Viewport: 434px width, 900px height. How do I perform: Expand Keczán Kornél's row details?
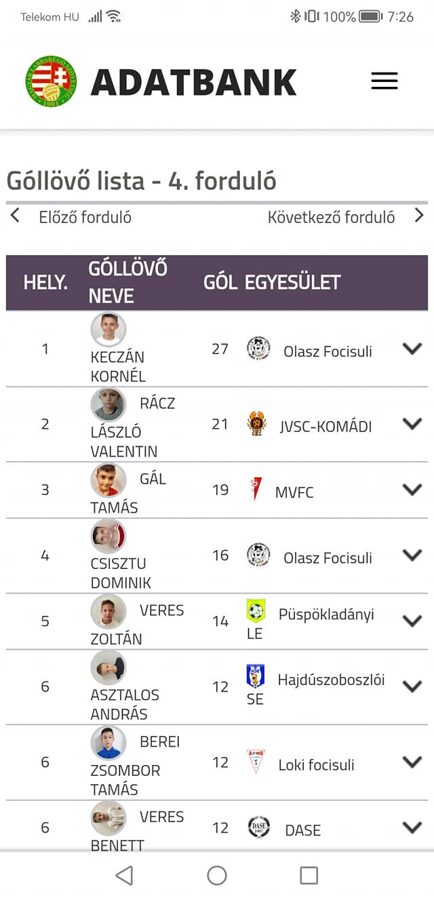pyautogui.click(x=412, y=349)
